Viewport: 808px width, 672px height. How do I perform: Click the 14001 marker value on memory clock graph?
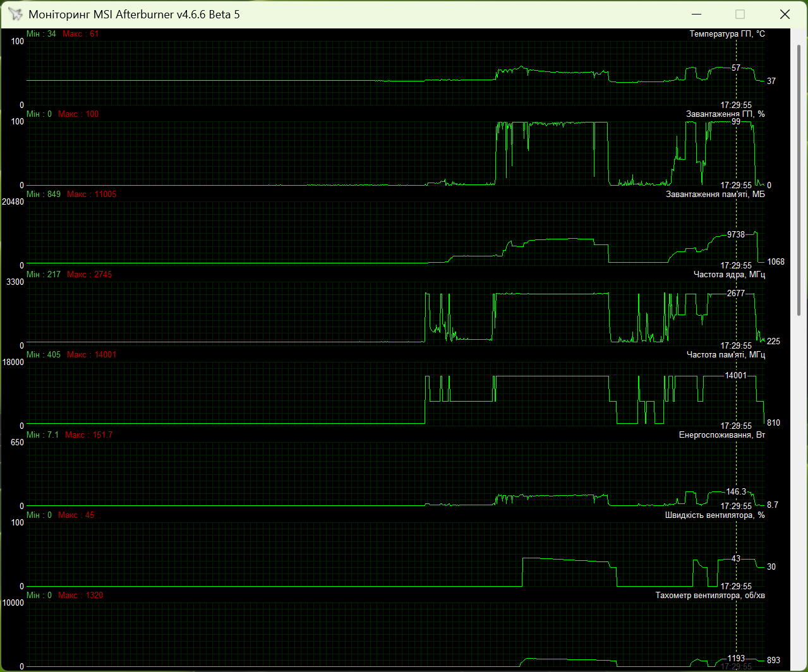(x=736, y=375)
